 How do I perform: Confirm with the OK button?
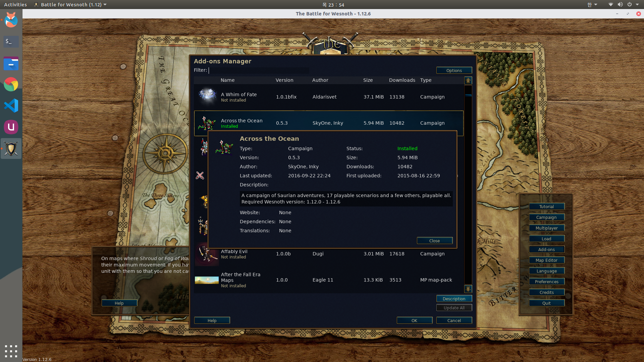click(414, 320)
